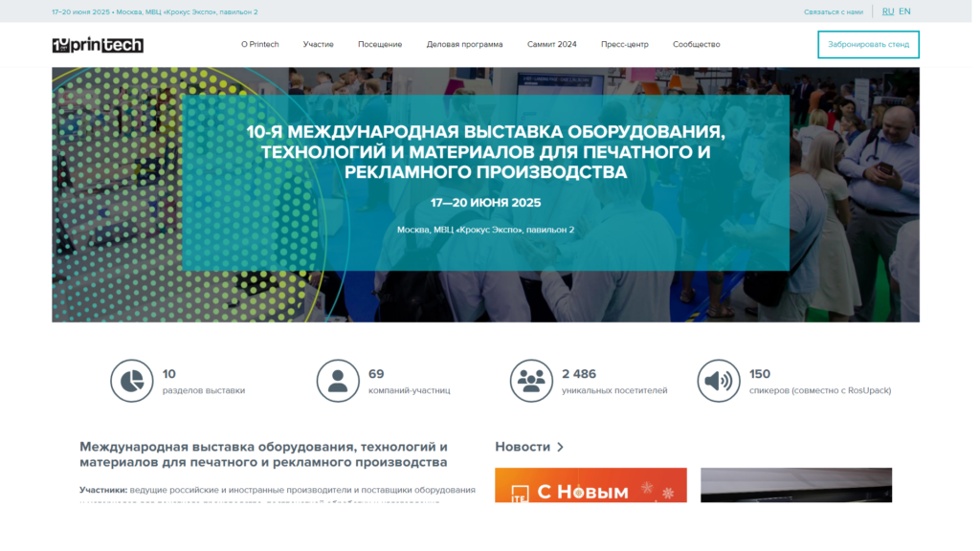Image resolution: width=980 pixels, height=551 pixels.
Task: Click the pie chart sections icon
Action: tap(132, 381)
